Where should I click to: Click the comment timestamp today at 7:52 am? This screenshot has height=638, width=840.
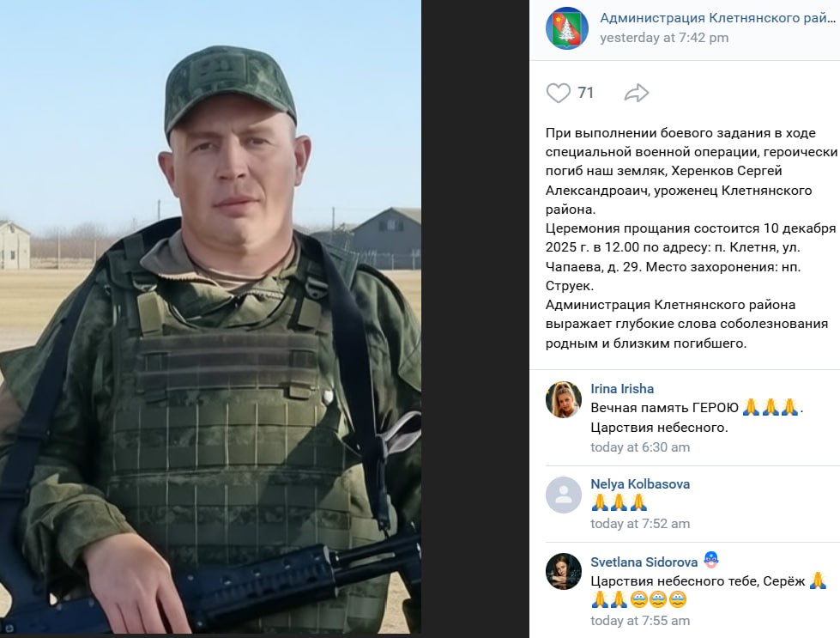coord(640,524)
